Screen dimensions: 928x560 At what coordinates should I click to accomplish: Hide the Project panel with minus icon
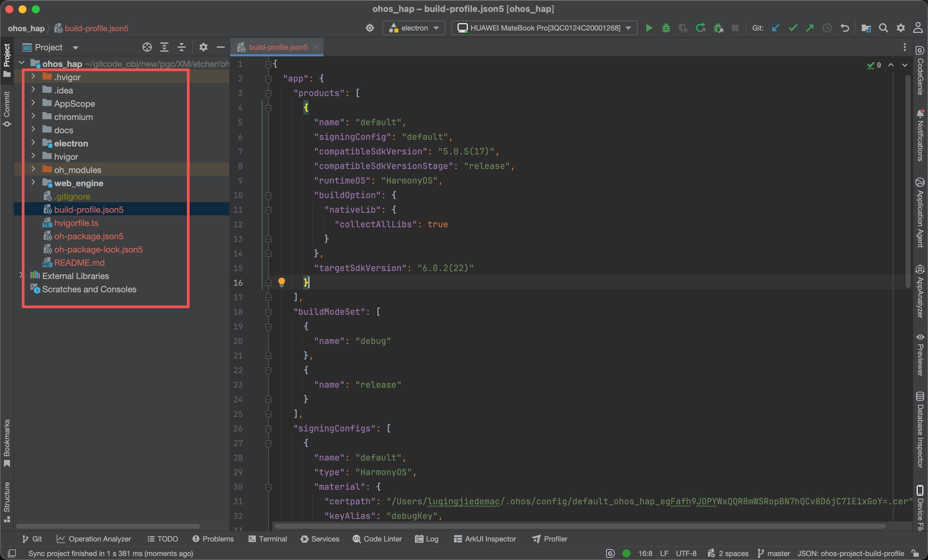221,47
